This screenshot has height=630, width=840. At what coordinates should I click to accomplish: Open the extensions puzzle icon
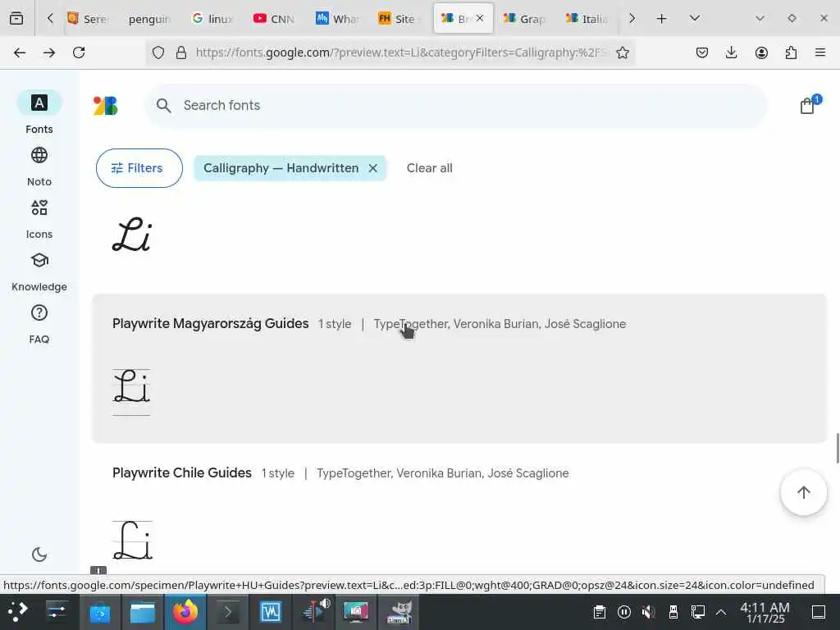click(791, 52)
